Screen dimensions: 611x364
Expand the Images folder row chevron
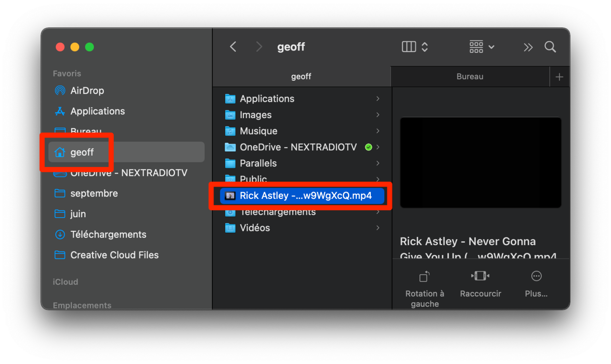coord(378,115)
